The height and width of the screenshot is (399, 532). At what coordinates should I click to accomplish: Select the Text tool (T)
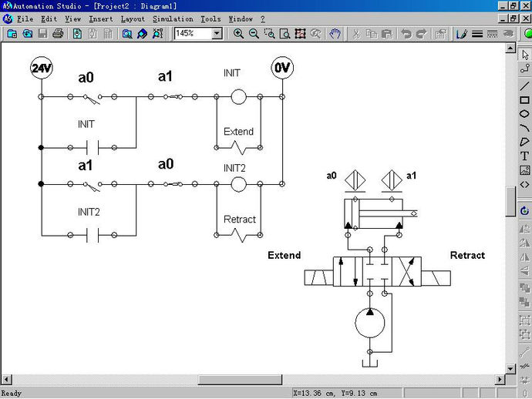point(525,156)
